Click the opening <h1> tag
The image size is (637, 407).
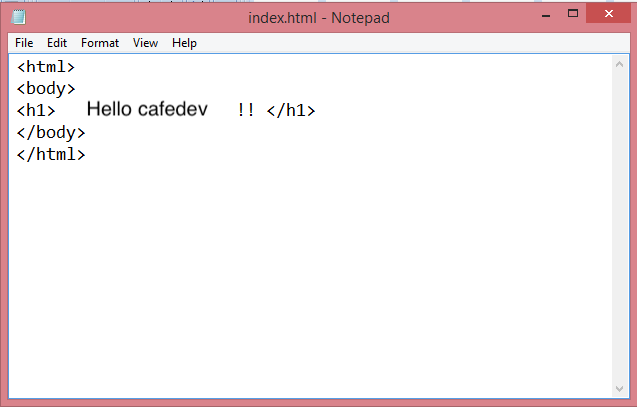click(36, 110)
